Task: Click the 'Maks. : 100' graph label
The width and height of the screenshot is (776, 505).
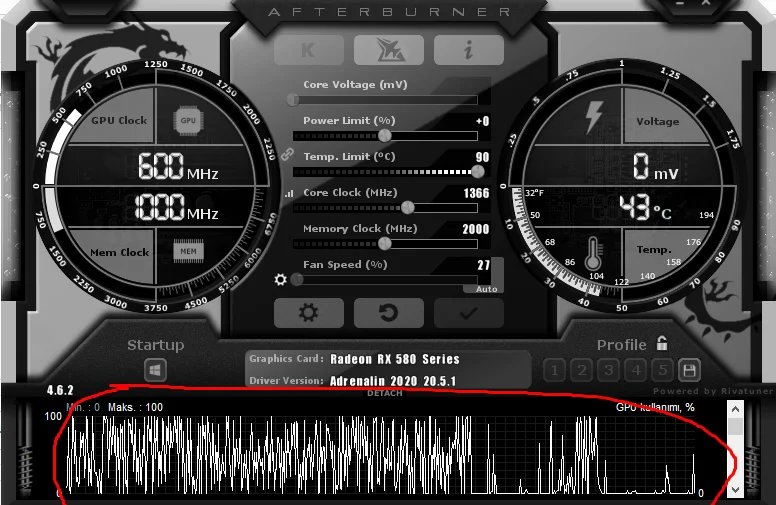Action: (135, 407)
